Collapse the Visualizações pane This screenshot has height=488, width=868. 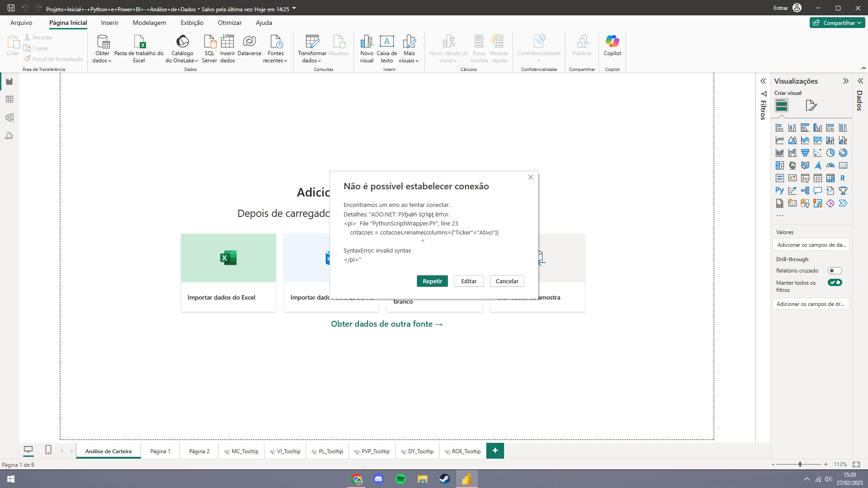(x=845, y=81)
